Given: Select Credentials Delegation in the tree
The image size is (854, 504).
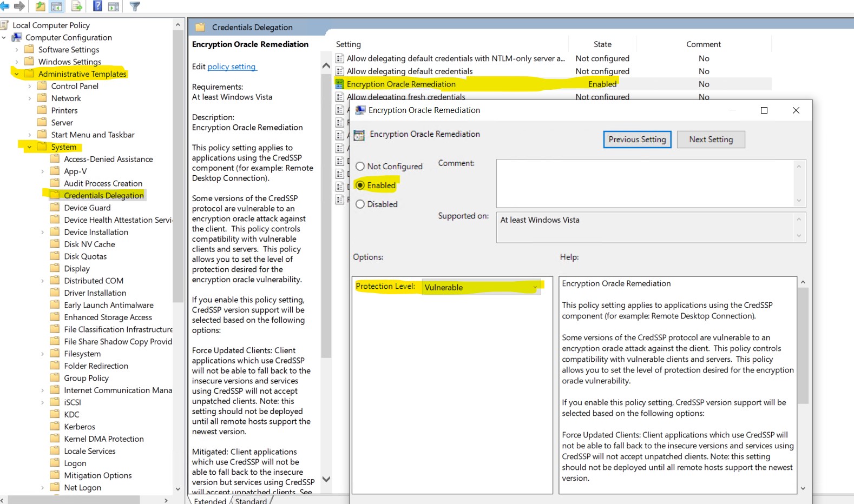Looking at the screenshot, I should (x=104, y=195).
